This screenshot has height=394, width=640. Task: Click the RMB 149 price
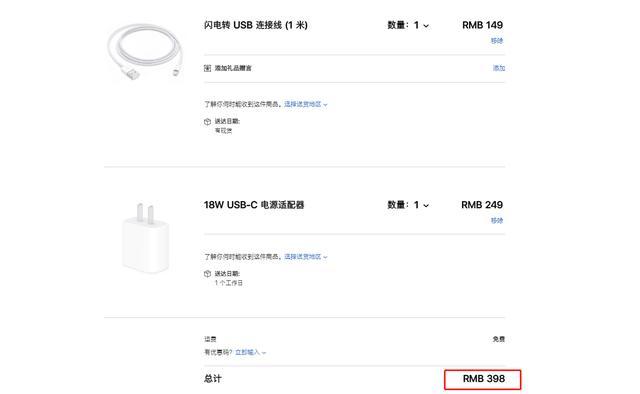[482, 25]
